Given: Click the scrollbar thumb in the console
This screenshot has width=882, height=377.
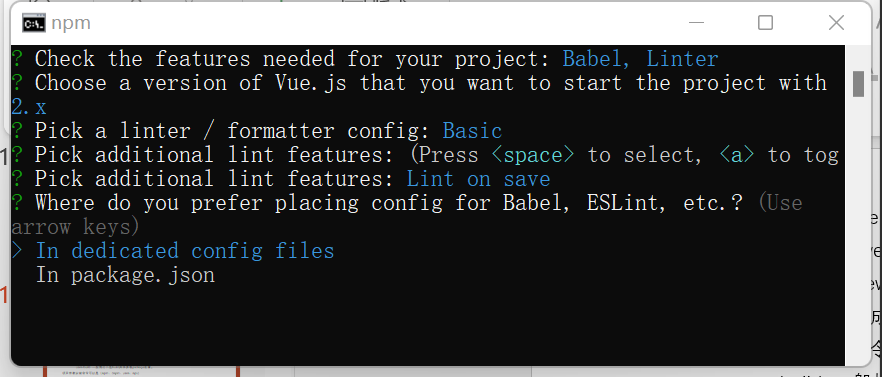Looking at the screenshot, I should [x=858, y=84].
